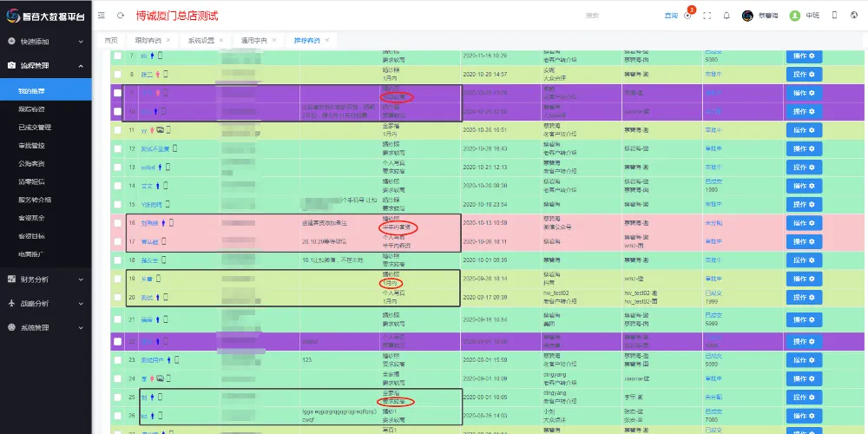This screenshot has width=868, height=434.
Task: Collapse the sidebar with the menu fold icon
Action: (102, 16)
